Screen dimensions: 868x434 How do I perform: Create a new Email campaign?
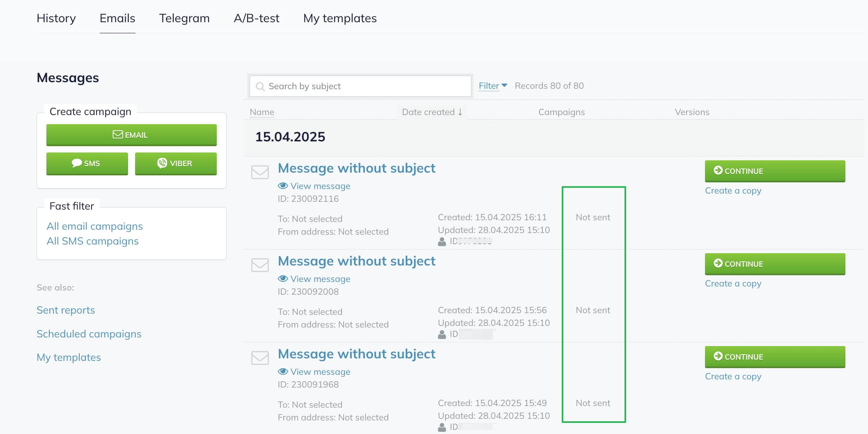[131, 135]
